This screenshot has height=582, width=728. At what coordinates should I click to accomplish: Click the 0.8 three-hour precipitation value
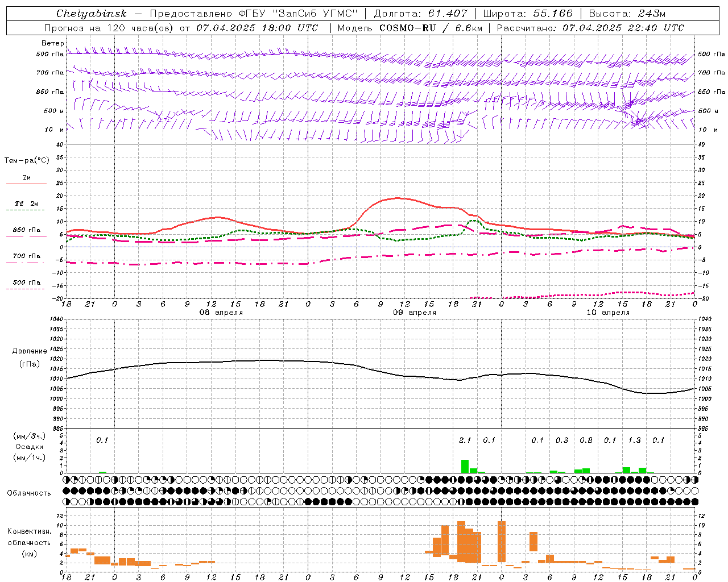[586, 440]
